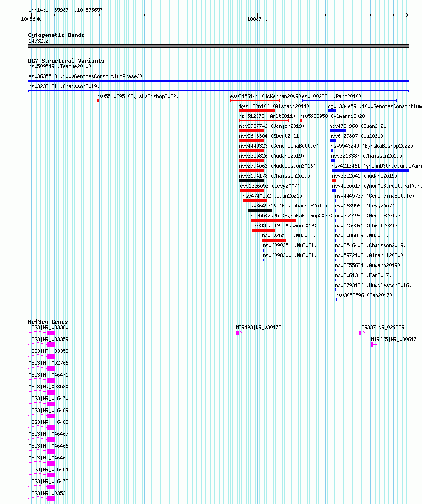This screenshot has height=504, width=422.
Task: Click the esv3635518 thick blue variant bar
Action: click(219, 81)
